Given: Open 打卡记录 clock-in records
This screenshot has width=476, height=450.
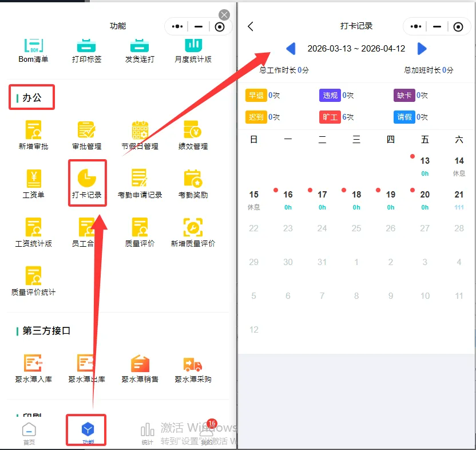Looking at the screenshot, I should (x=86, y=180).
